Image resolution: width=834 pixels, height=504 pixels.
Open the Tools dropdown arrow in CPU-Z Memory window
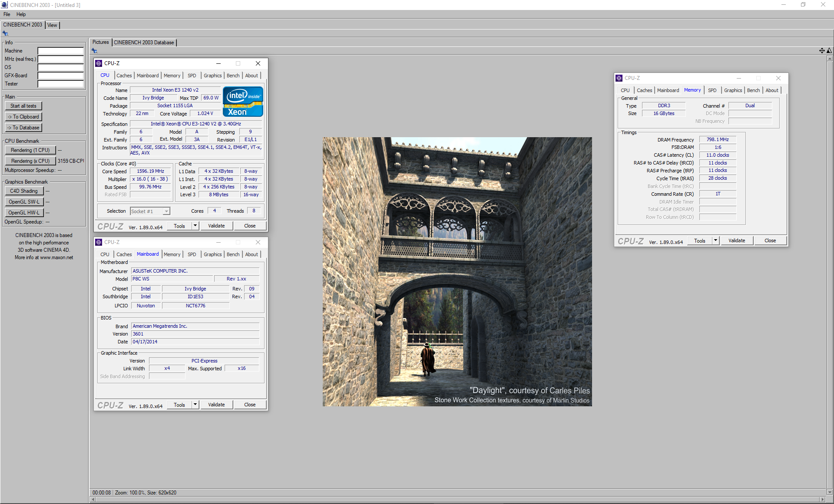pos(715,240)
